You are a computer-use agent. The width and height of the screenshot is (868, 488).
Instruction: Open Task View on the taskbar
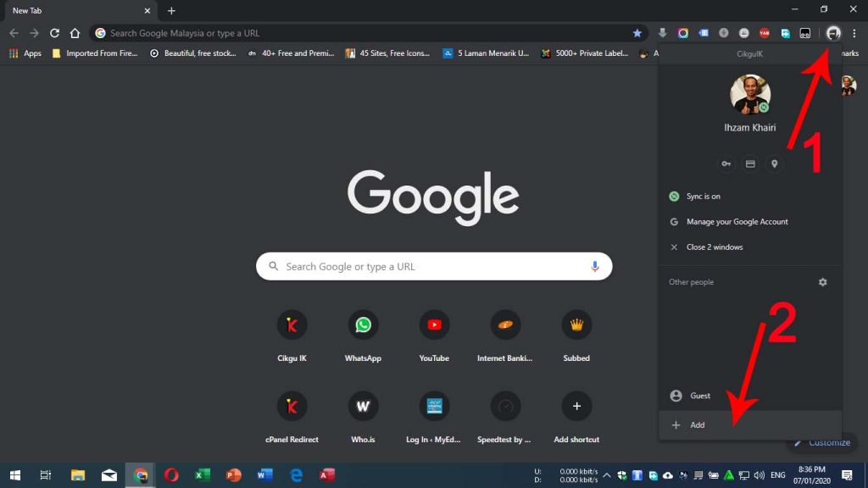(x=46, y=474)
